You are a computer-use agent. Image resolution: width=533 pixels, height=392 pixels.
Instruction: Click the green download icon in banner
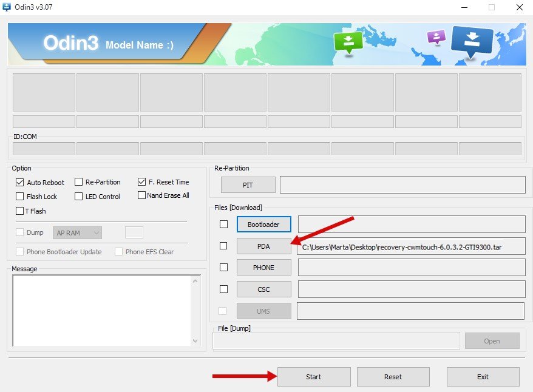(348, 42)
